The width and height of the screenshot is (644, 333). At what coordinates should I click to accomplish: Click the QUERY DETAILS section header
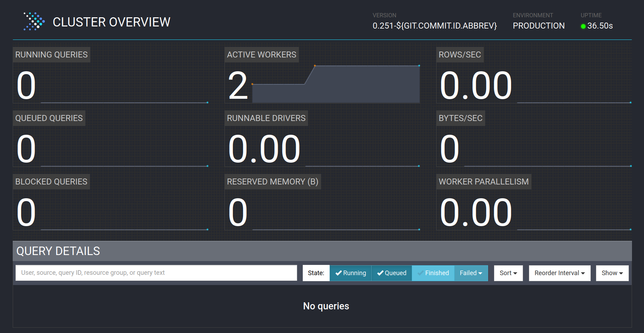[58, 251]
